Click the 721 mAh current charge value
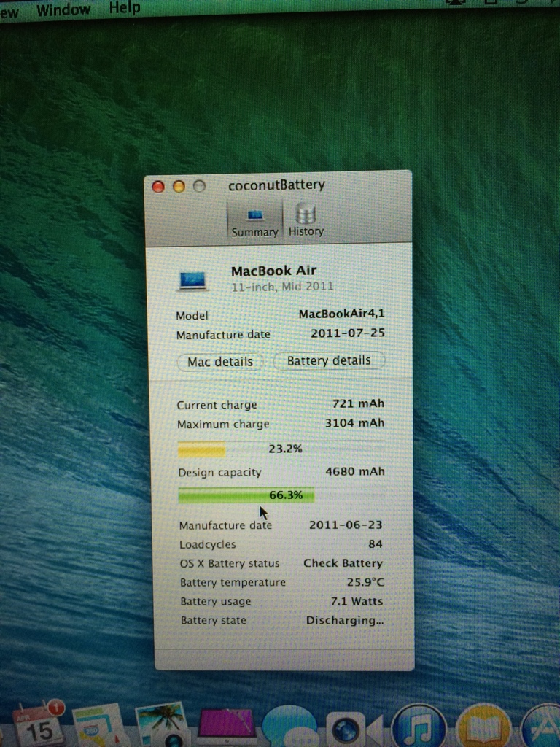 358,403
